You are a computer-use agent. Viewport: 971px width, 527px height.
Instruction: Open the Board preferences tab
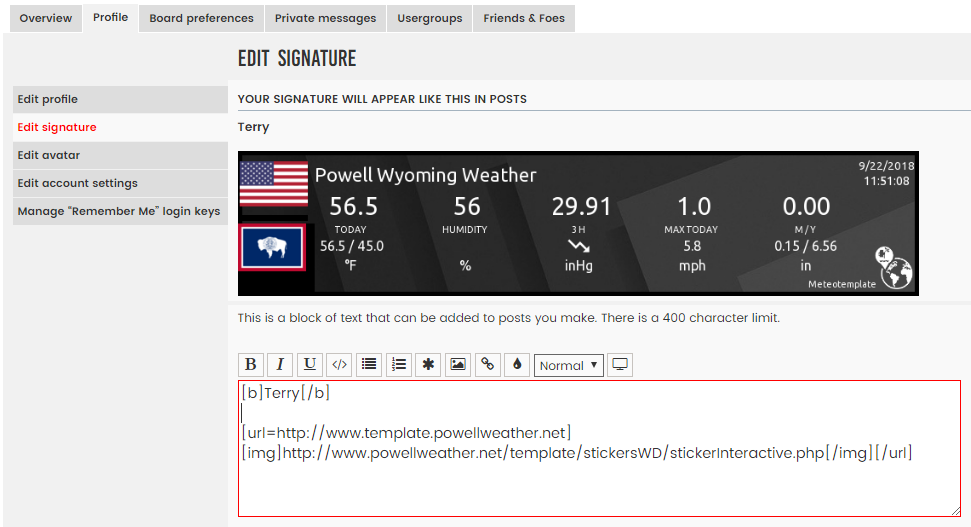coord(201,18)
